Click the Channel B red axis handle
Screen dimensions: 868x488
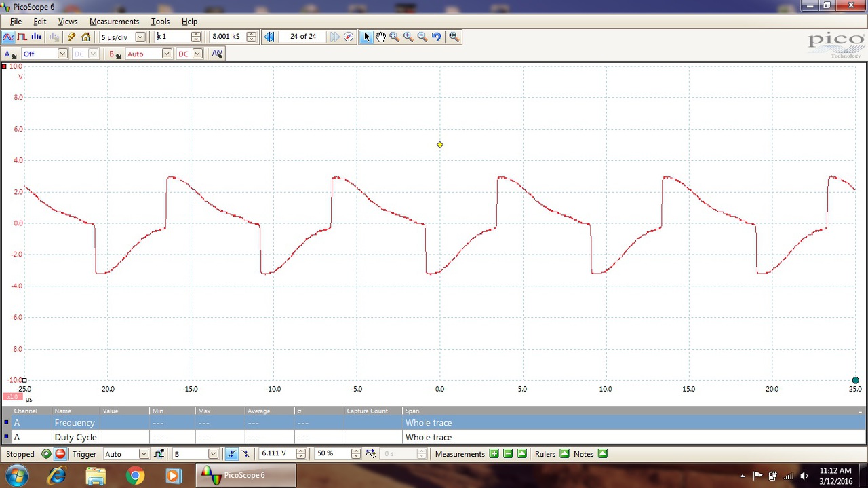[4, 67]
